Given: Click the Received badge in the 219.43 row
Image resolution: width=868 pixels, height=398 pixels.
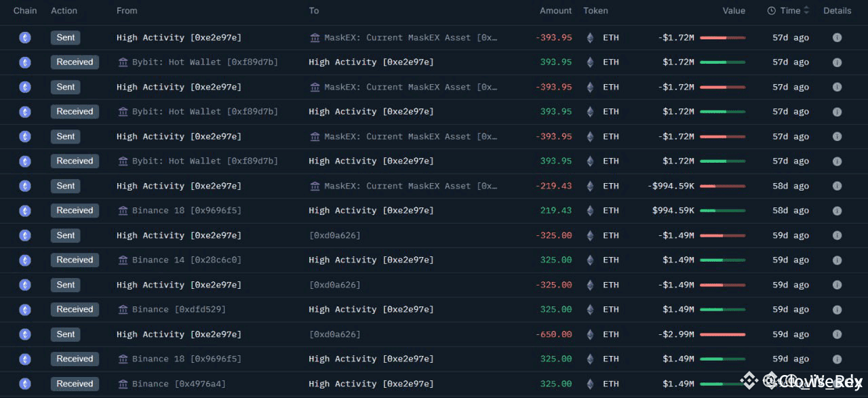Looking at the screenshot, I should 75,210.
